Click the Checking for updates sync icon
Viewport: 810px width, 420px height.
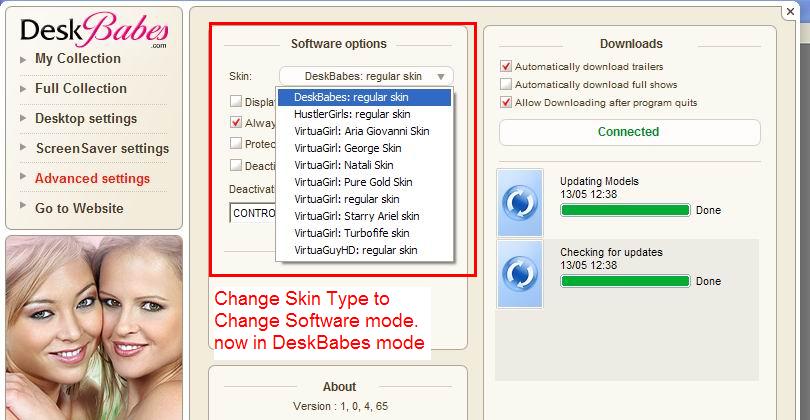(520, 274)
